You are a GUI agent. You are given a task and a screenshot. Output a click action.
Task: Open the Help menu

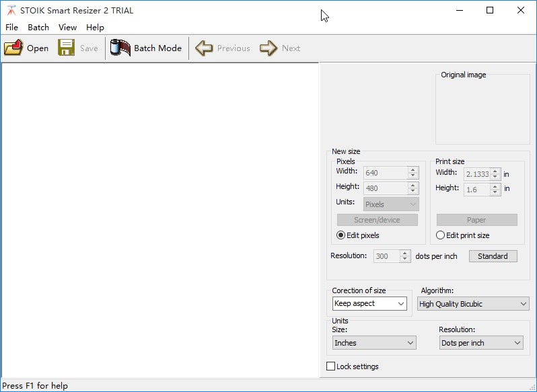click(x=95, y=28)
